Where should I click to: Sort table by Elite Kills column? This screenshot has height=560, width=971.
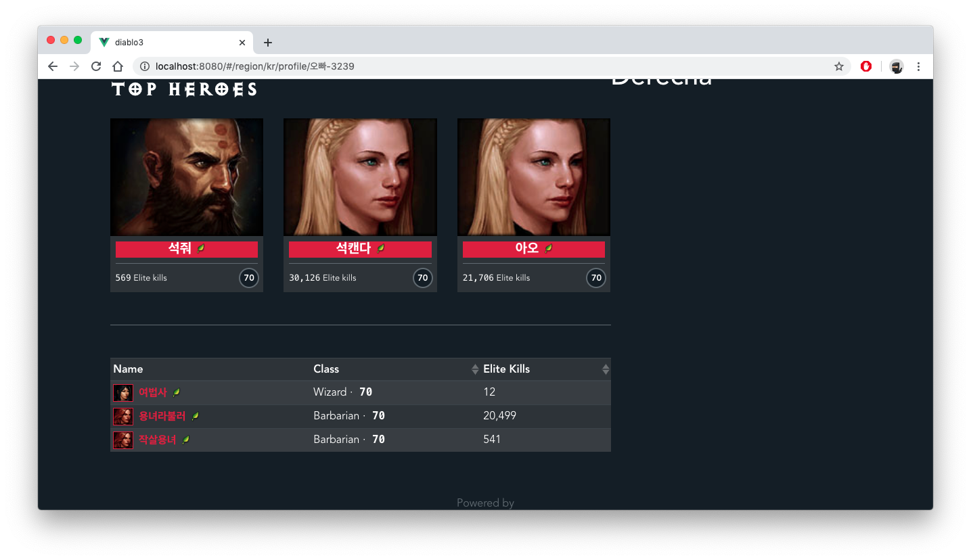point(545,369)
